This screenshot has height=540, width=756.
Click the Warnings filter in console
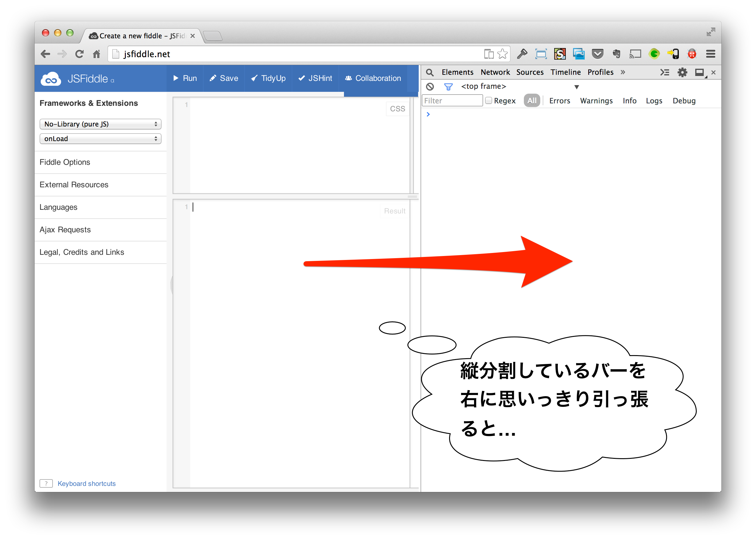coord(596,101)
